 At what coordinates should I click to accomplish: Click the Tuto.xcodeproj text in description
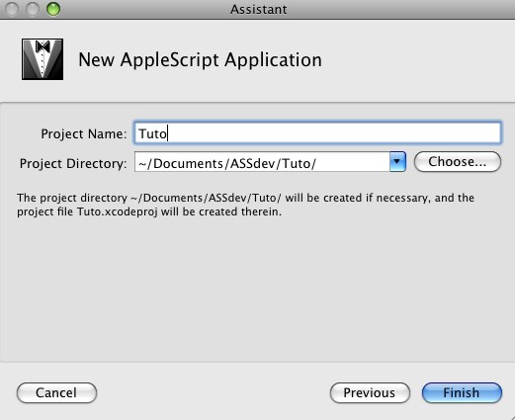[x=118, y=211]
